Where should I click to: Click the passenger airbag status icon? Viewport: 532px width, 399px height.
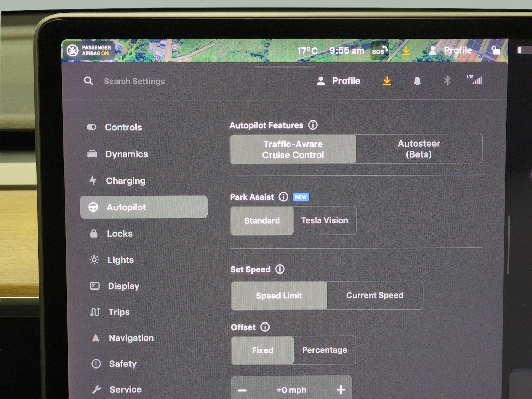point(73,50)
